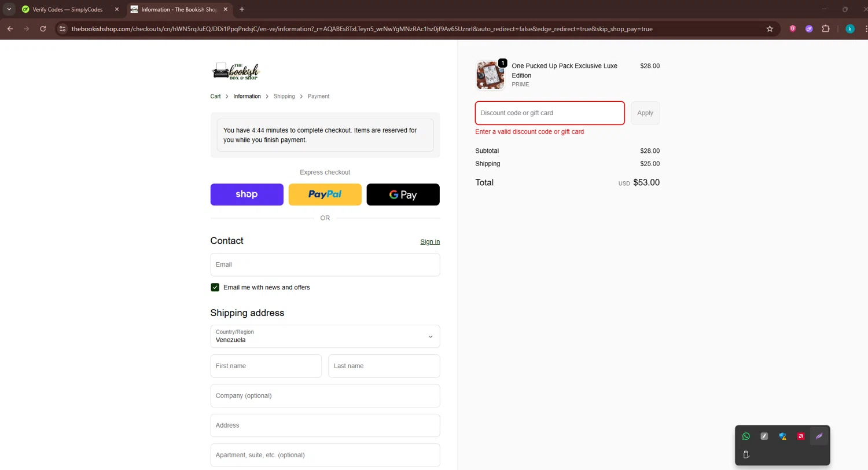The width and height of the screenshot is (868, 470).
Task: Open a new browser tab
Action: [x=242, y=9]
